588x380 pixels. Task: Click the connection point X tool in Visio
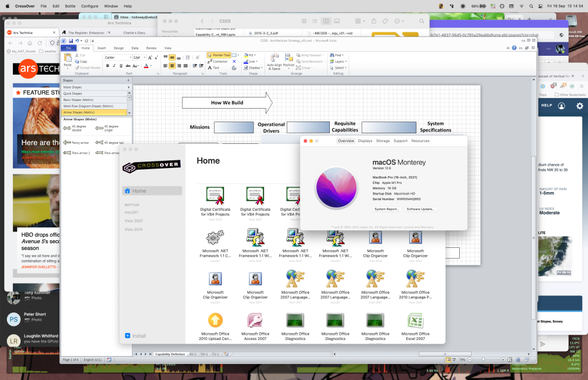(235, 62)
